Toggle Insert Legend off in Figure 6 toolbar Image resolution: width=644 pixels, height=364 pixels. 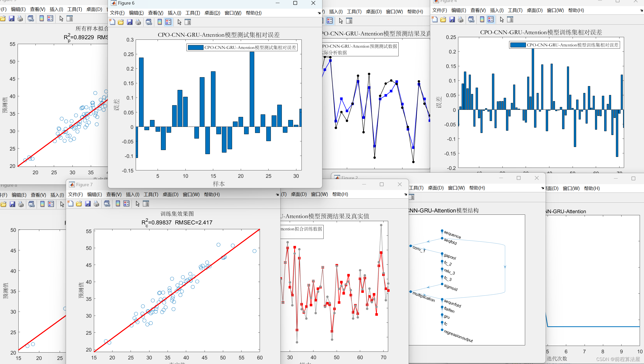168,22
